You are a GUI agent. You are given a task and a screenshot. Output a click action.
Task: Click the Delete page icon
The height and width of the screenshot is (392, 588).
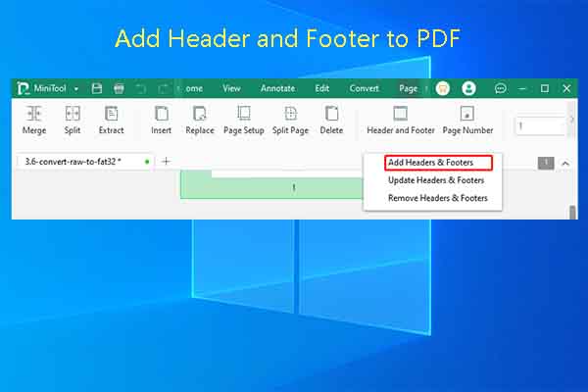click(331, 114)
